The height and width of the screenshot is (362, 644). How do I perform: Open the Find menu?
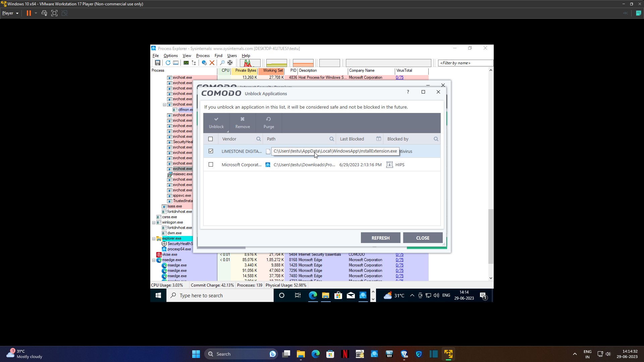[218, 56]
